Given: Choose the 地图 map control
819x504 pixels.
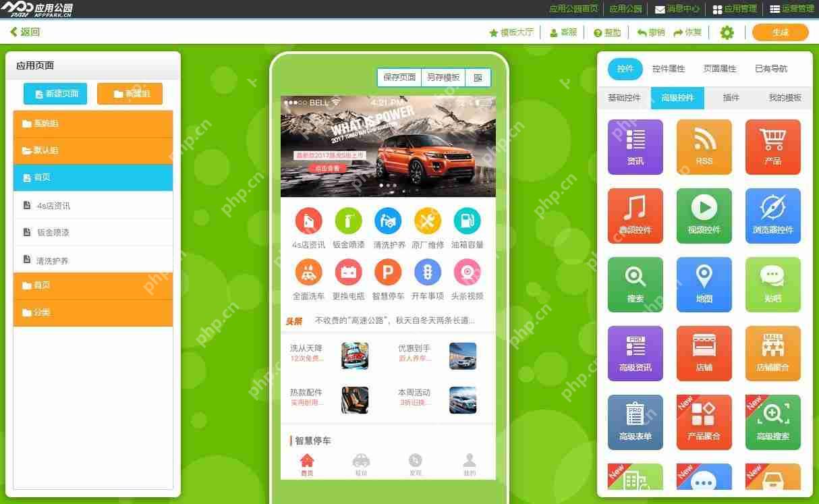Looking at the screenshot, I should pos(704,284).
